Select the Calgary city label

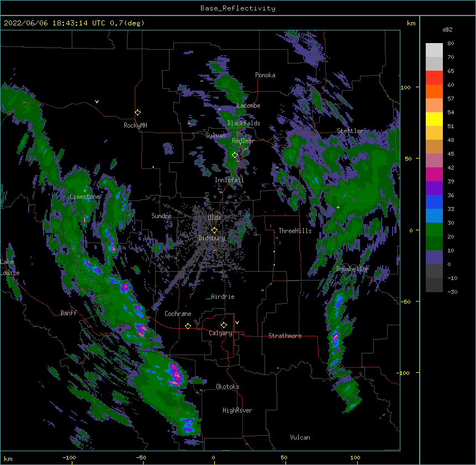(x=221, y=333)
